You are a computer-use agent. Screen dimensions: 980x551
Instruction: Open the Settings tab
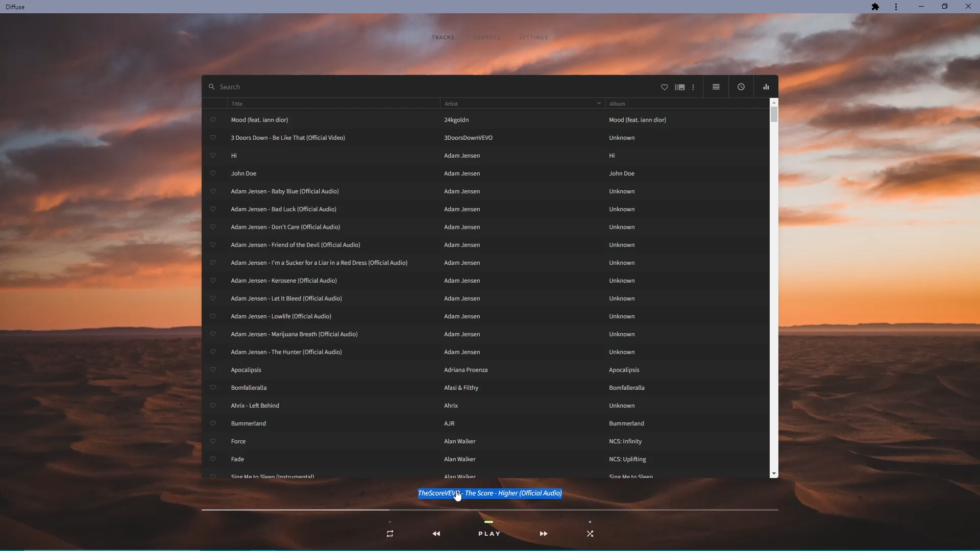click(533, 38)
